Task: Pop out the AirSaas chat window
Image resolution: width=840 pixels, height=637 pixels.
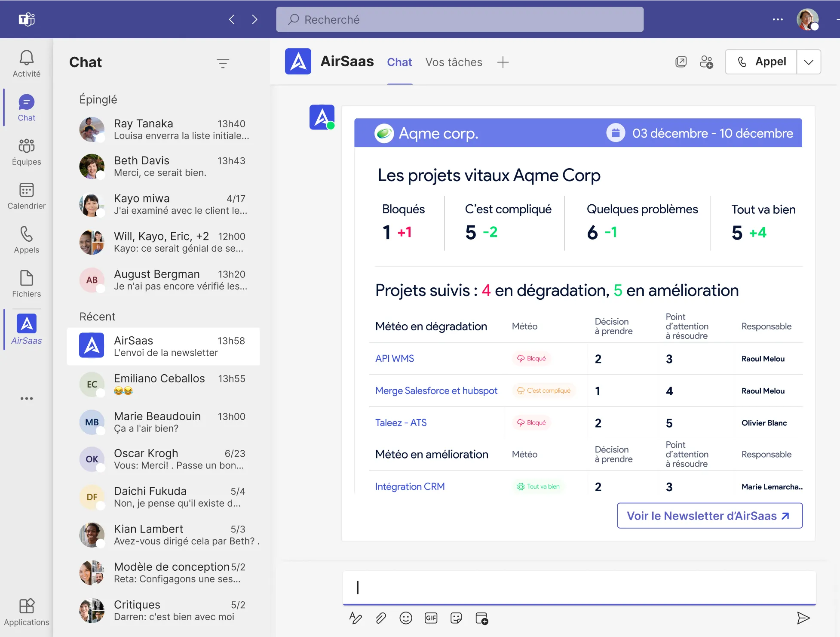Action: 681,62
